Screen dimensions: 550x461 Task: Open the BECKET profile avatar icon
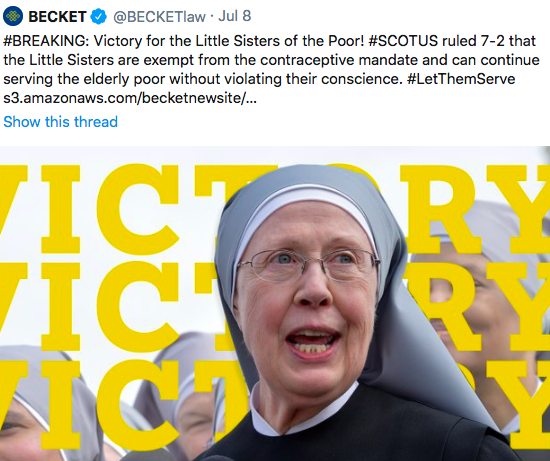pyautogui.click(x=13, y=16)
